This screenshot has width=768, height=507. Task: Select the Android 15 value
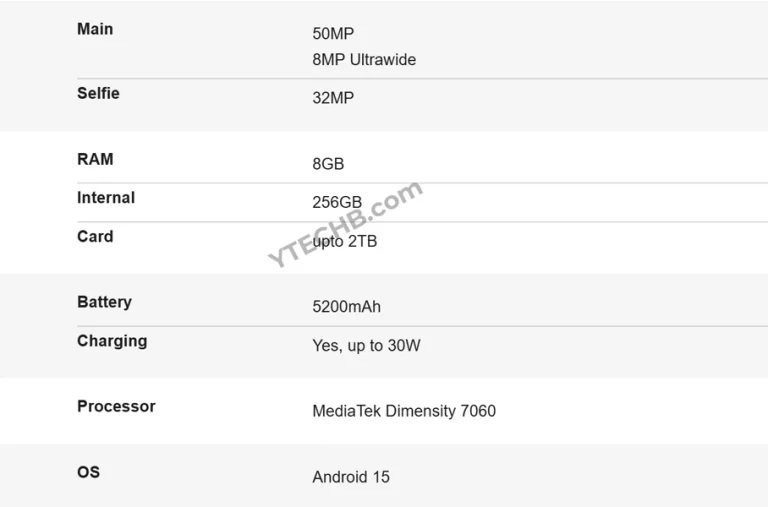click(351, 477)
